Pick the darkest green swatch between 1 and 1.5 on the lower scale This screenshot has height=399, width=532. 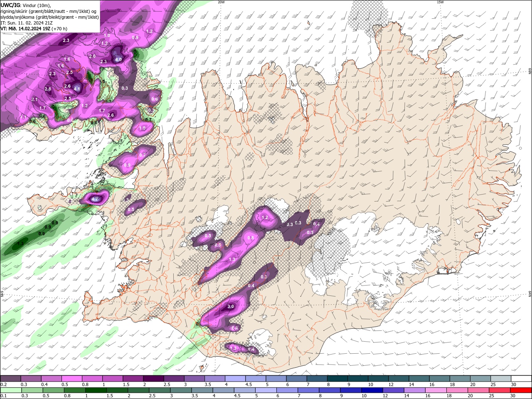pyautogui.click(x=96, y=390)
